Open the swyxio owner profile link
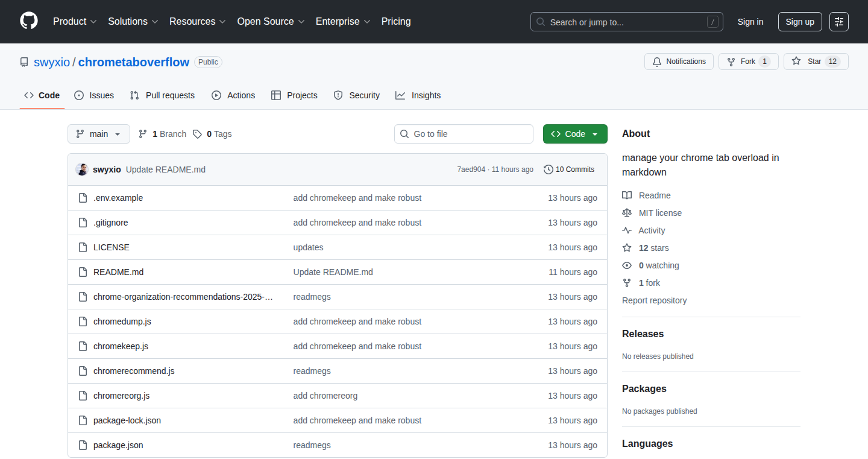 coord(52,62)
